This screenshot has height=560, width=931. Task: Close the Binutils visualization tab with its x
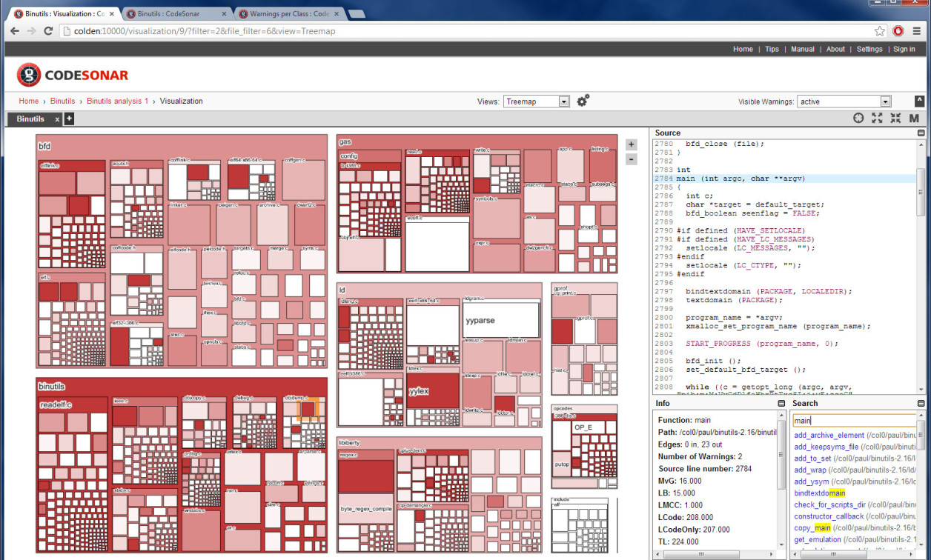[x=57, y=119]
